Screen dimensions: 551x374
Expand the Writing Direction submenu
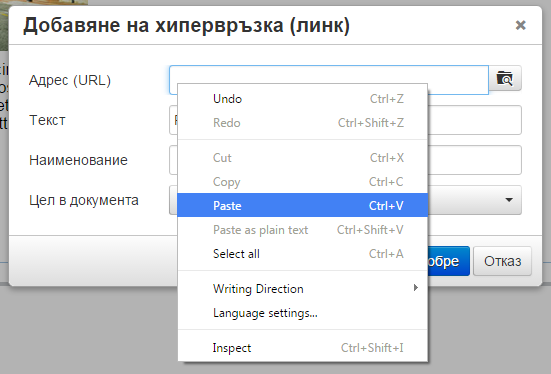(x=303, y=289)
